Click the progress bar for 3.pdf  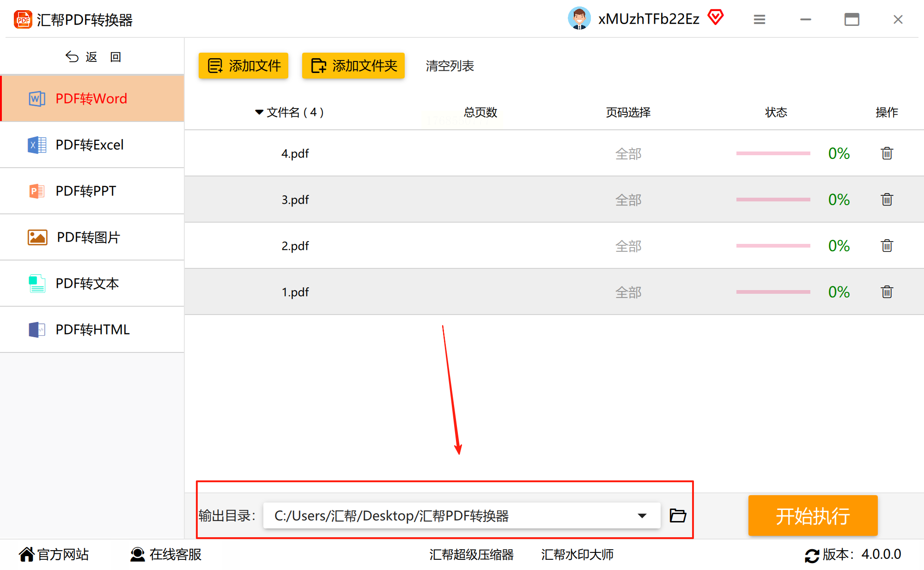[773, 200]
